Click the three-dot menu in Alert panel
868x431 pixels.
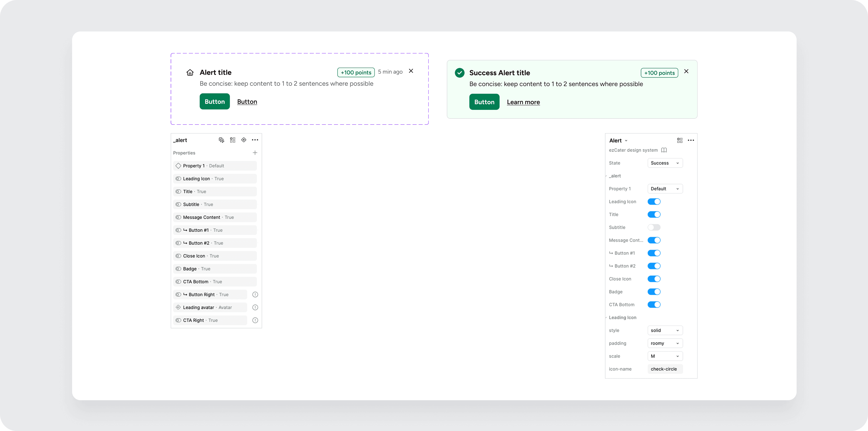point(691,140)
